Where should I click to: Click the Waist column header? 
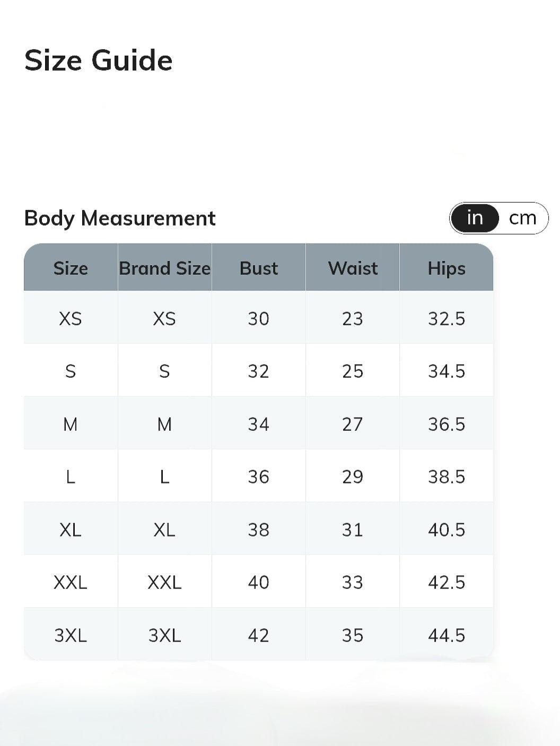click(353, 268)
